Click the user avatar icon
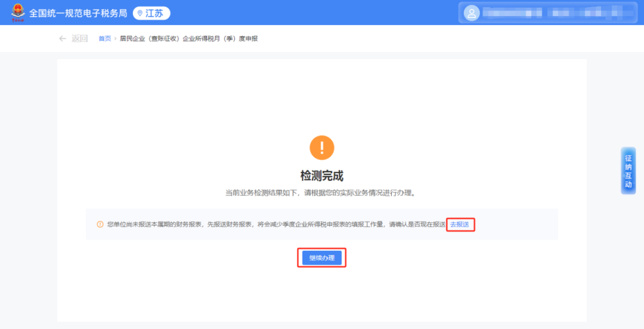The image size is (644, 329). click(x=472, y=13)
